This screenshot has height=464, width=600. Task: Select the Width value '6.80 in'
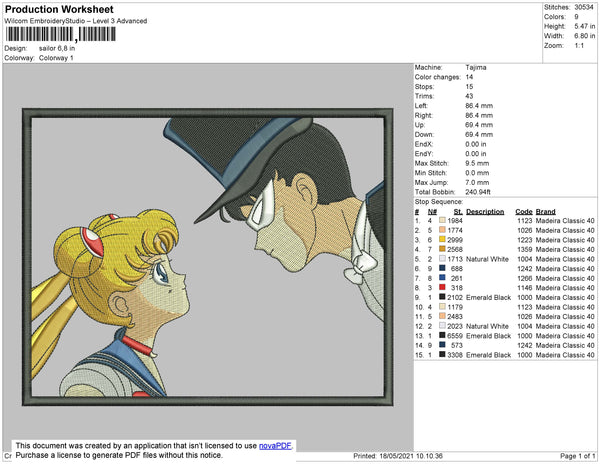click(584, 36)
